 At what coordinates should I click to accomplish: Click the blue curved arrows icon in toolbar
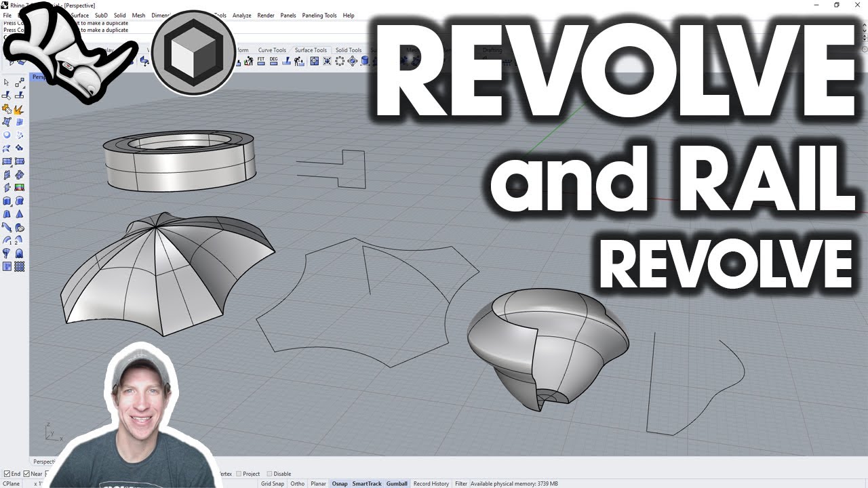click(144, 61)
